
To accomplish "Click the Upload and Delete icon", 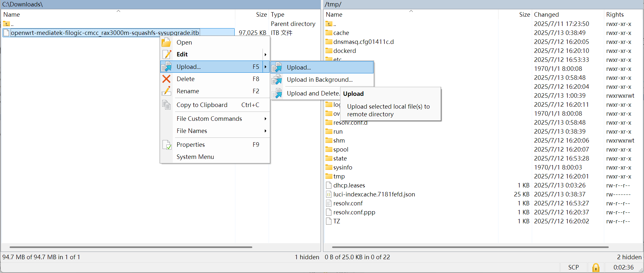I will click(x=277, y=93).
